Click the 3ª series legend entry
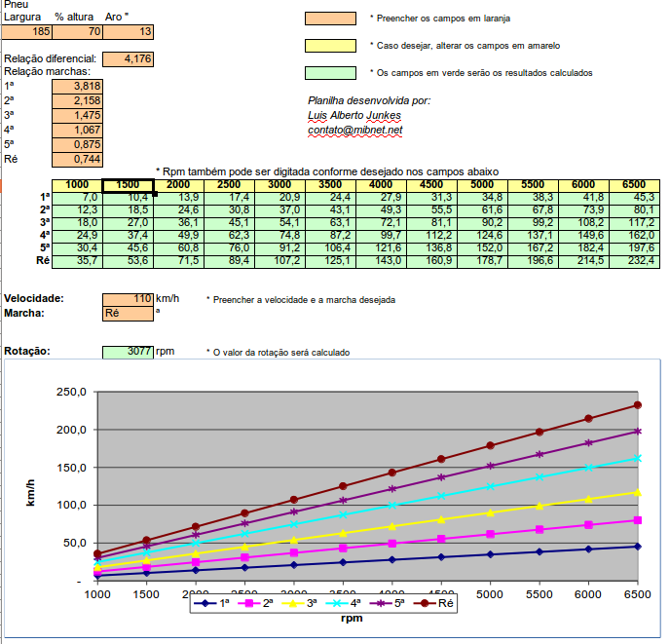 pyautogui.click(x=299, y=603)
